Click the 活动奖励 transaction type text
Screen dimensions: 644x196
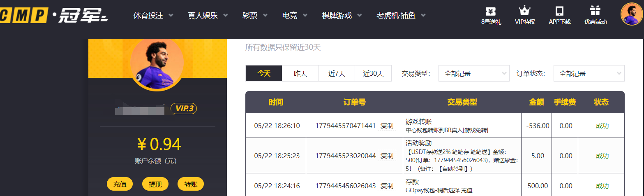point(419,143)
